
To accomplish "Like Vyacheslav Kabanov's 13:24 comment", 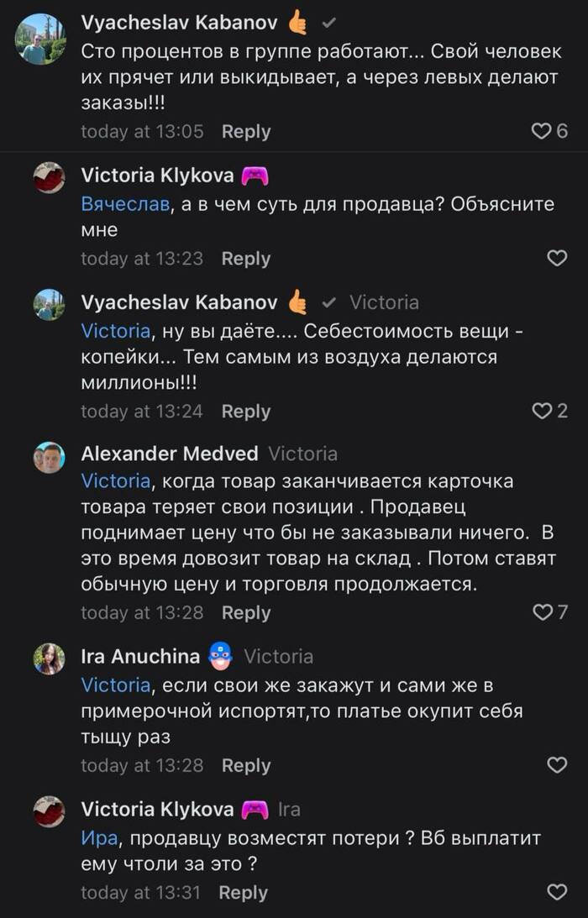I will pyautogui.click(x=543, y=411).
